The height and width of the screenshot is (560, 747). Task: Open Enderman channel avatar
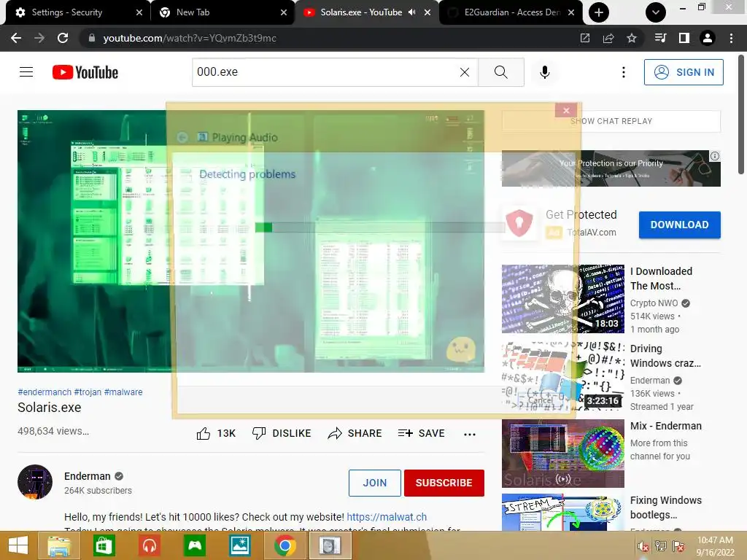coord(35,482)
